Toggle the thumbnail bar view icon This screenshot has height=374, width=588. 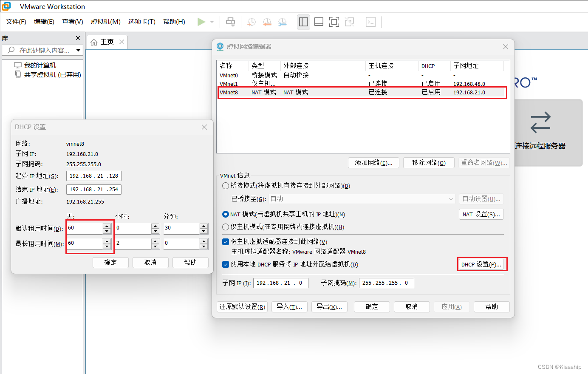(x=319, y=22)
